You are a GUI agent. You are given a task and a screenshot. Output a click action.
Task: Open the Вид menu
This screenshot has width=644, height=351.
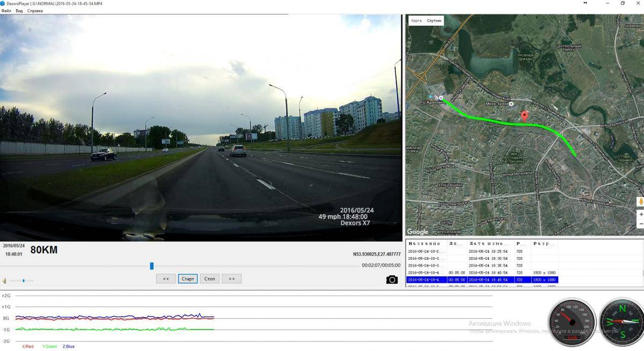[x=19, y=11]
